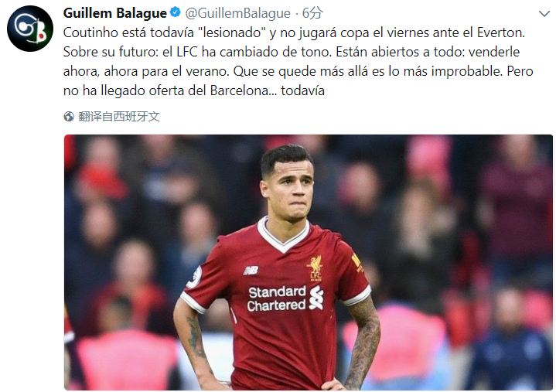Click the quoted word "lesionado" in tweet
This screenshot has width=556, height=392.
(232, 32)
